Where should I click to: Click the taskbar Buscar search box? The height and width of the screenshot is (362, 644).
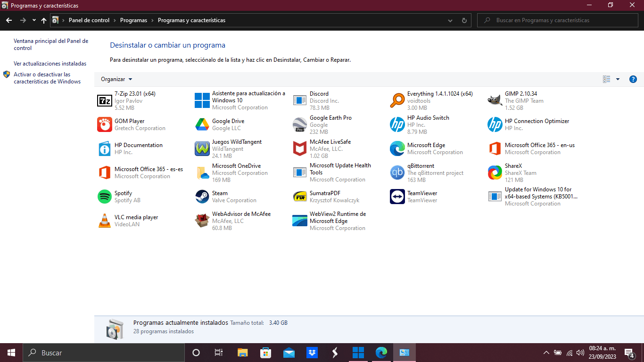coord(104,353)
